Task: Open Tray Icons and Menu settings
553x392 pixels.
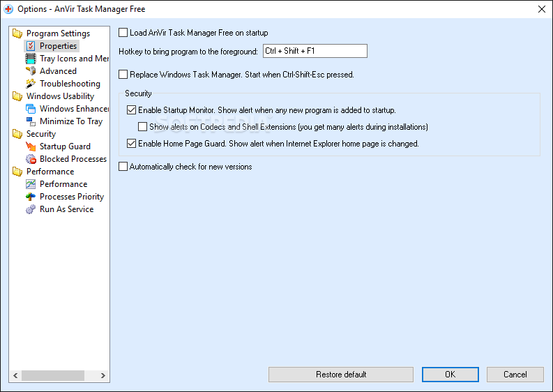Action: (74, 59)
